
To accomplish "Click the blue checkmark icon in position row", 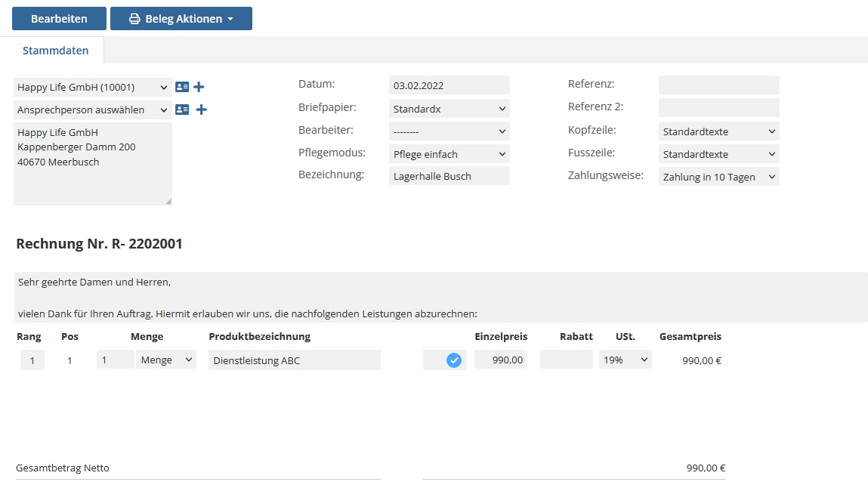I will point(453,360).
